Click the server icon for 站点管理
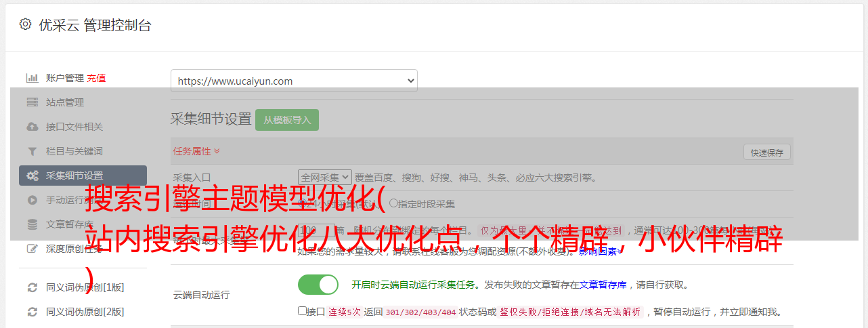Viewport: 868px width, 328px height. pos(32,102)
